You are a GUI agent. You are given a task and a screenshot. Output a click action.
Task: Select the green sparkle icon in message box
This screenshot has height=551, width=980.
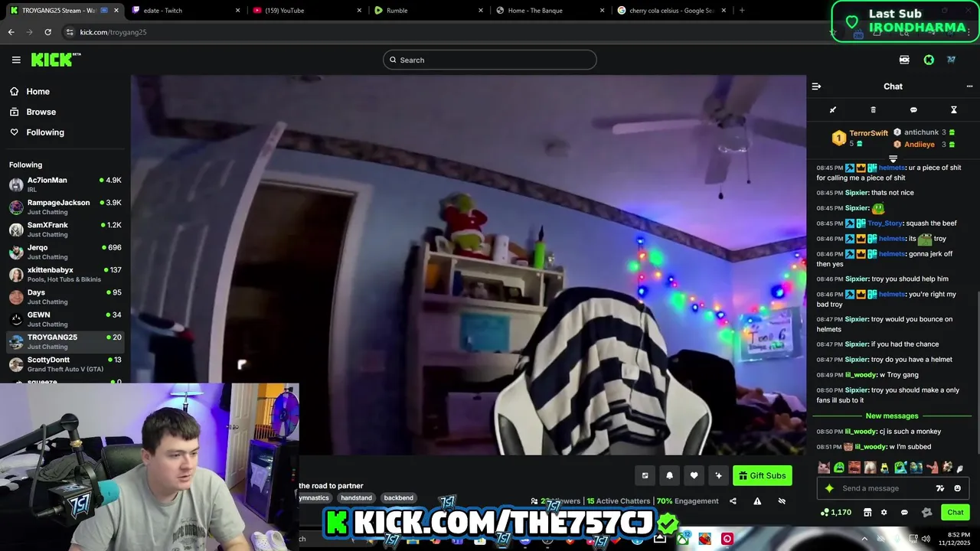pos(829,488)
